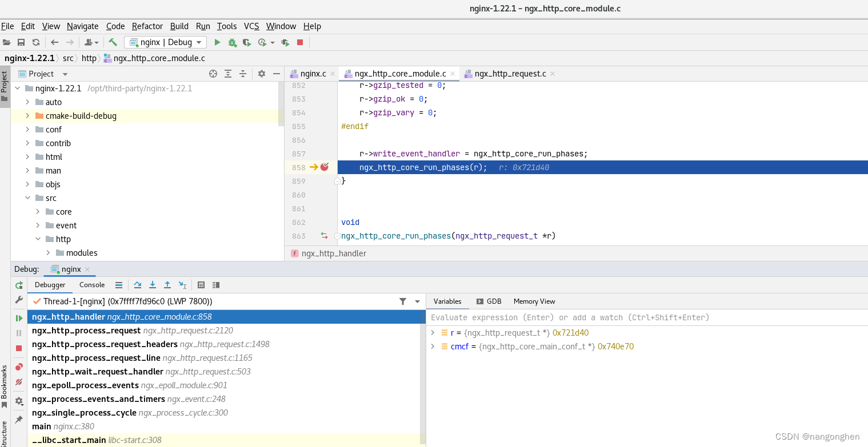Click the Step Out icon

click(x=167, y=285)
